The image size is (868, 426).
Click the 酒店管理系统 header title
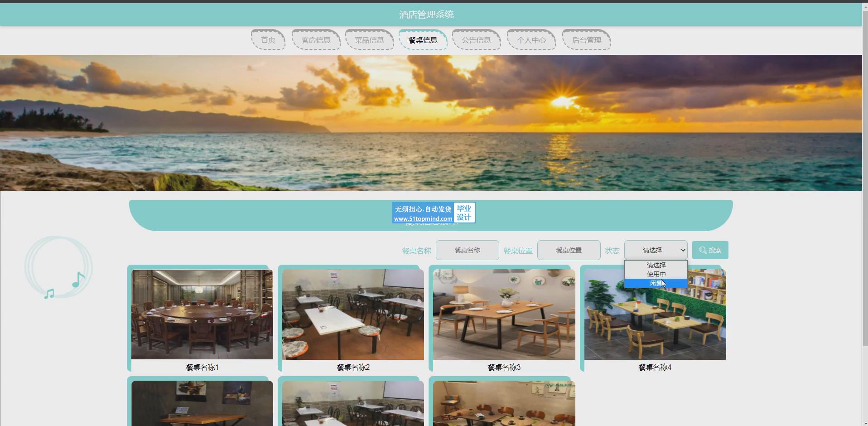(x=426, y=15)
